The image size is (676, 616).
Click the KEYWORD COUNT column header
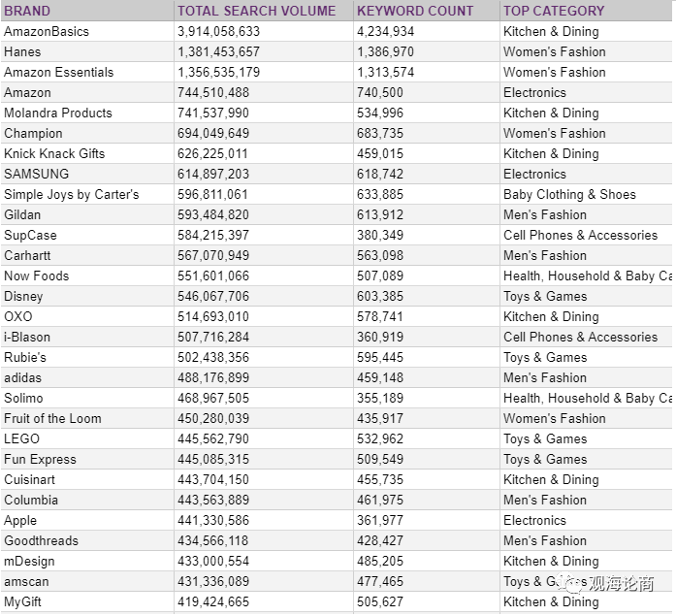427,11
